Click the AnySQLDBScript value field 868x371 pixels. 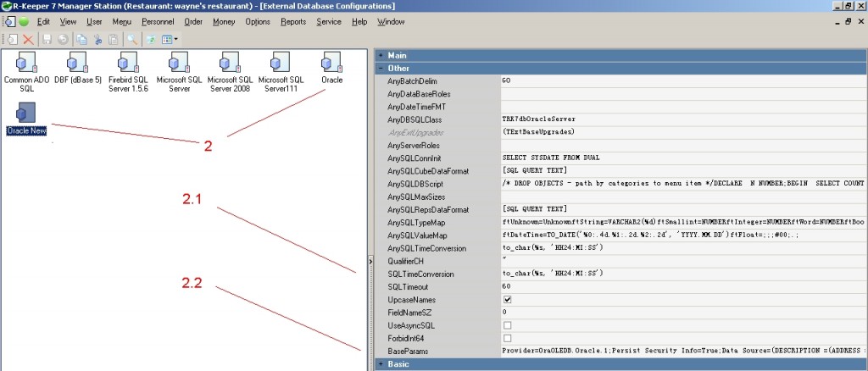click(684, 184)
